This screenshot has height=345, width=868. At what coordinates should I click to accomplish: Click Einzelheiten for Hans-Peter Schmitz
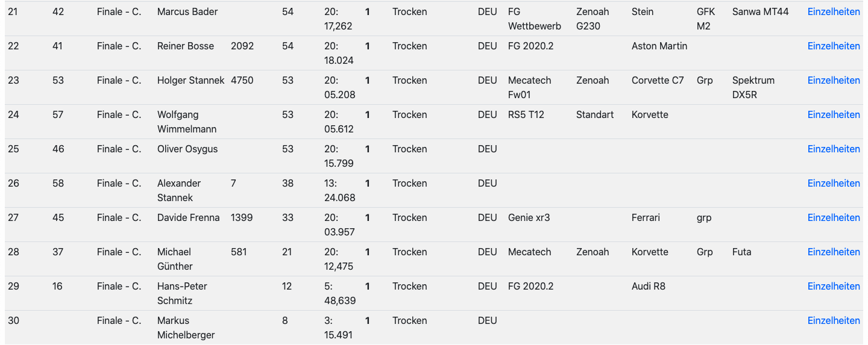[834, 286]
